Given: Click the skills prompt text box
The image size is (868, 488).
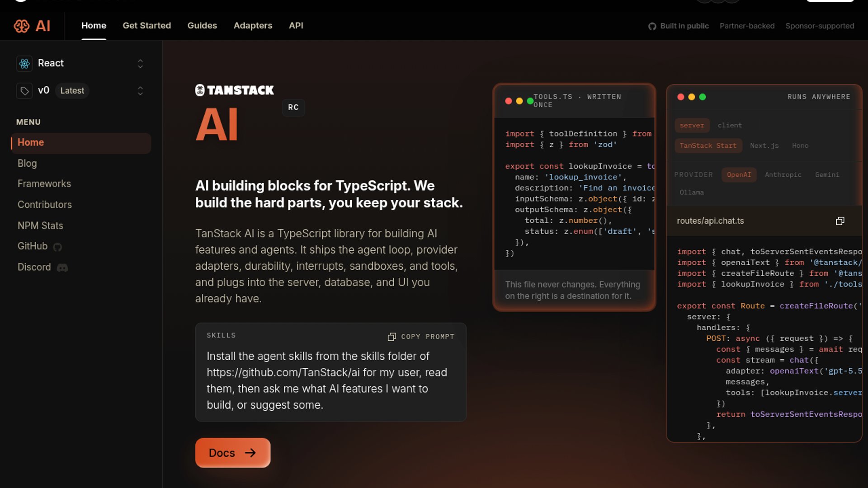Looking at the screenshot, I should (x=330, y=380).
